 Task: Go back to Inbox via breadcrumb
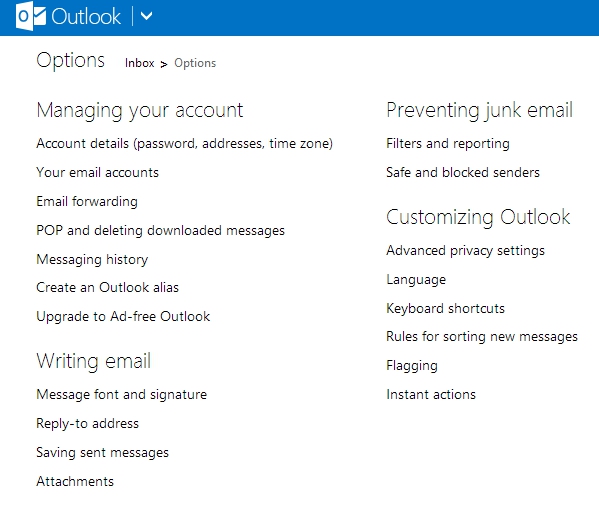pos(139,63)
